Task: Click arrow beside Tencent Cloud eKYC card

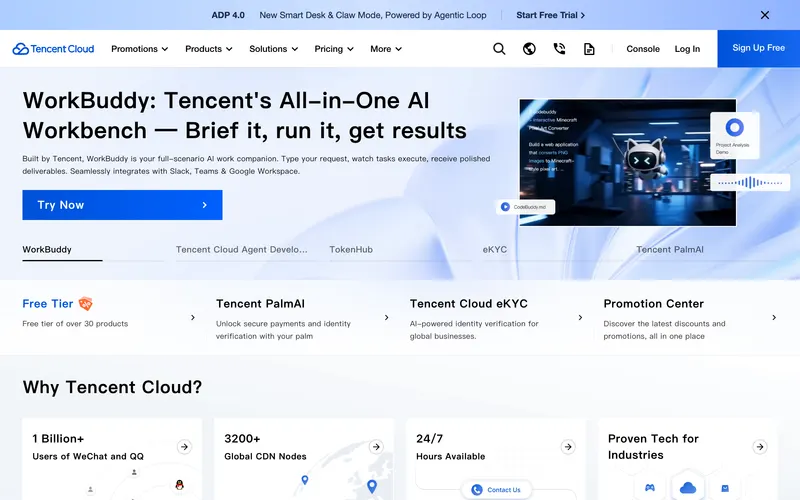Action: [x=580, y=317]
